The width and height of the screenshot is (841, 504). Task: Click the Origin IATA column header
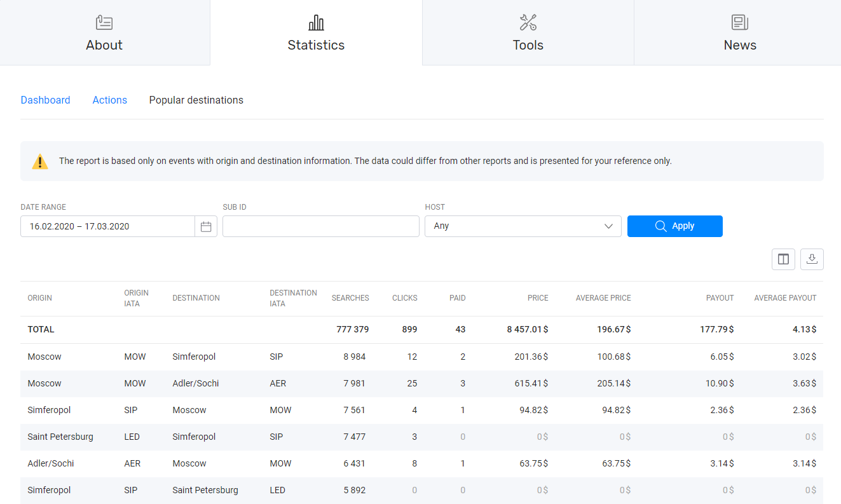[x=137, y=298]
